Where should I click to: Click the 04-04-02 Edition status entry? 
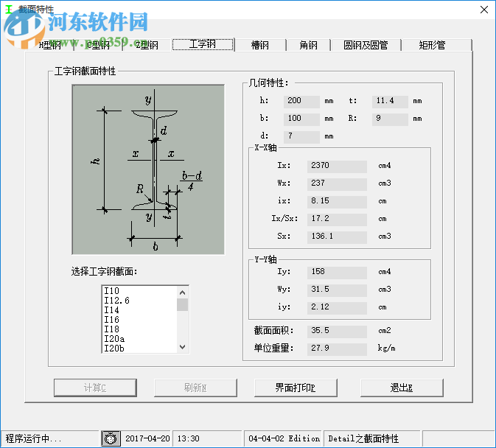(x=284, y=438)
